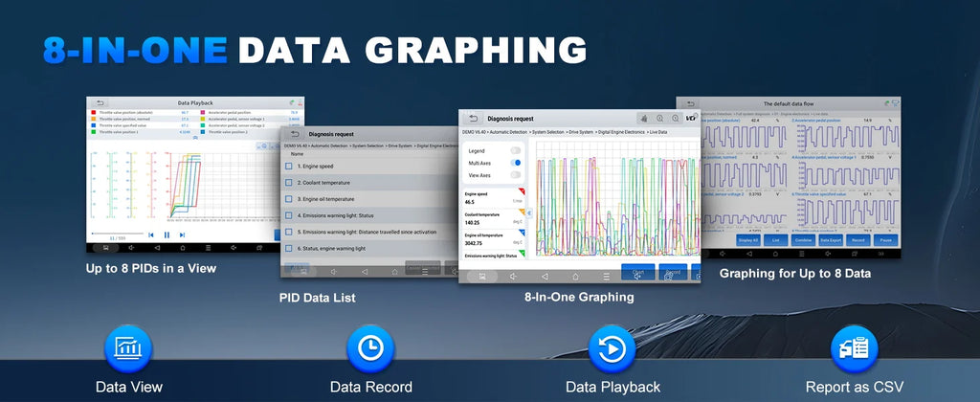Enable the Legend toggle
Viewport: 980px width, 402px height.
pos(515,150)
